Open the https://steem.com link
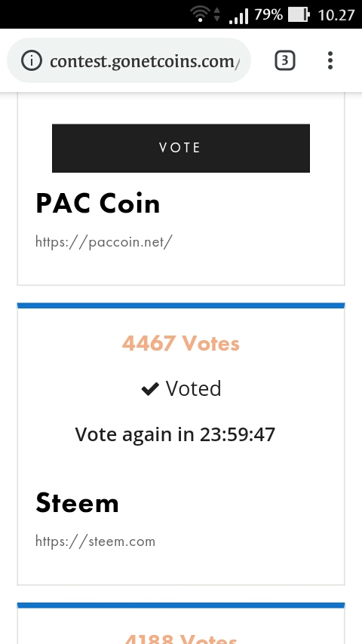Viewport: 362px width, 644px height. (95, 541)
